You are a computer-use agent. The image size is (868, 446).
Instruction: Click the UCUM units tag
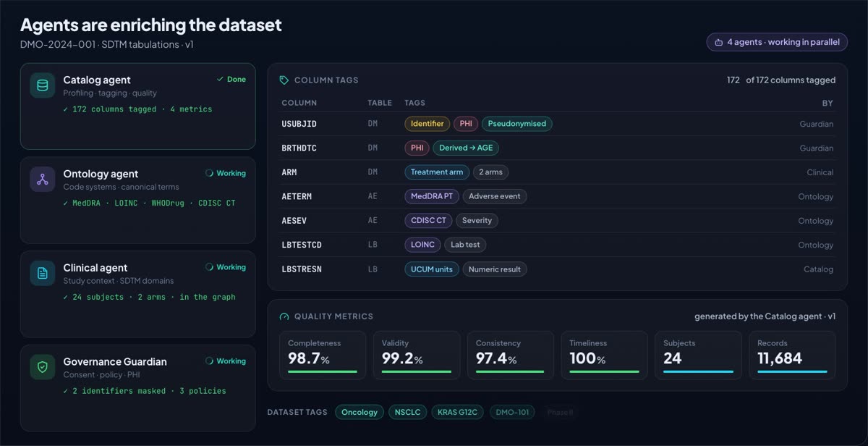(x=432, y=269)
